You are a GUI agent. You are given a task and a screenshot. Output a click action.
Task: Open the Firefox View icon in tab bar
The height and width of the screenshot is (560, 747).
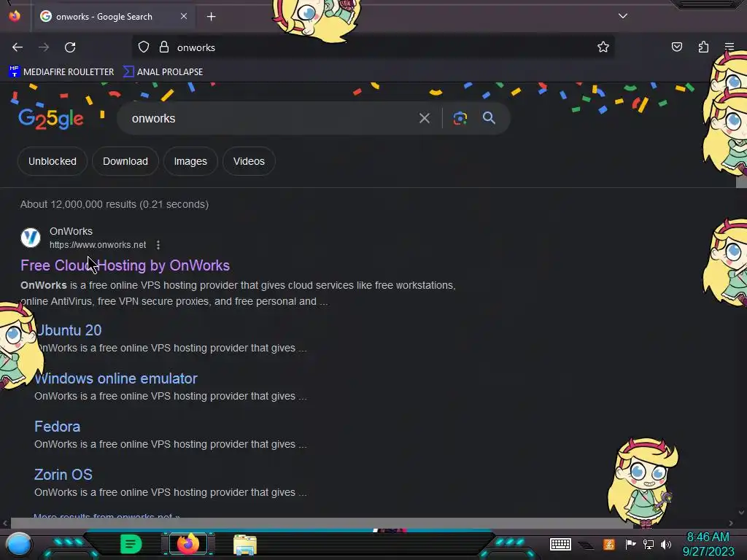(15, 16)
